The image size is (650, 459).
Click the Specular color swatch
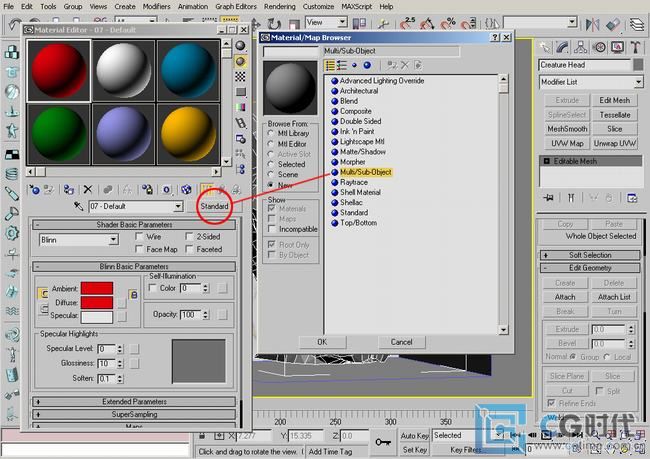97,317
